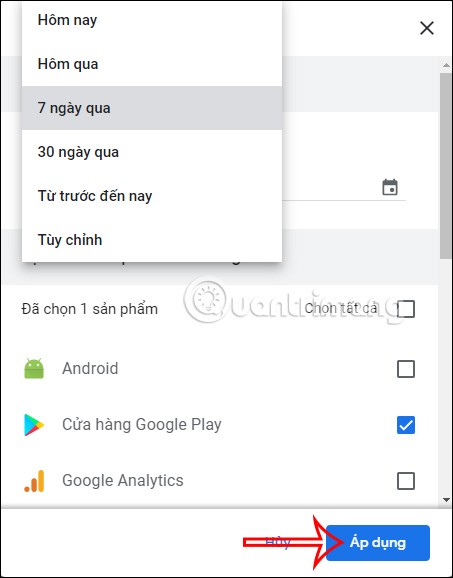Select Tùy chỉnh custom range option
Viewport: 453px width, 578px height.
152,240
